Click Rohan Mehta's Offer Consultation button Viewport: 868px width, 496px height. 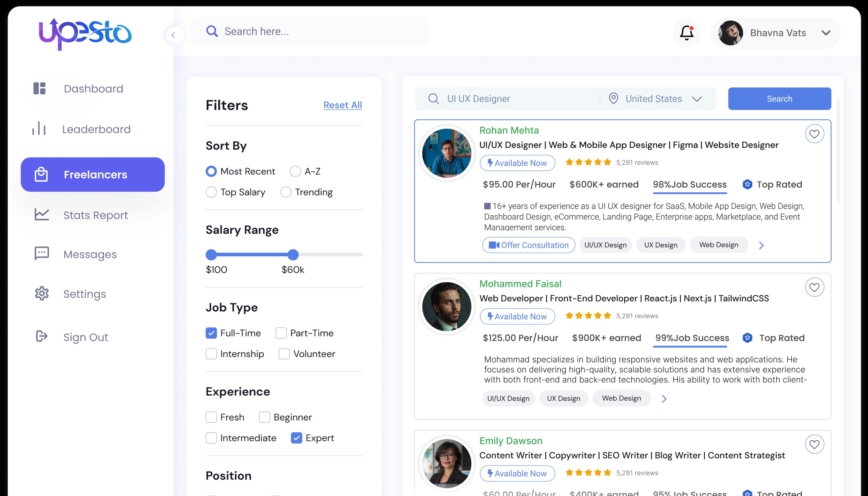(x=529, y=245)
